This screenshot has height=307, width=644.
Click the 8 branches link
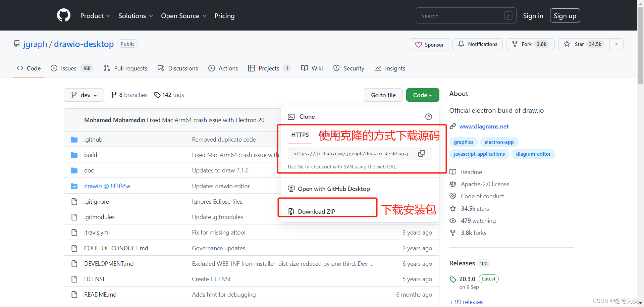(x=129, y=95)
